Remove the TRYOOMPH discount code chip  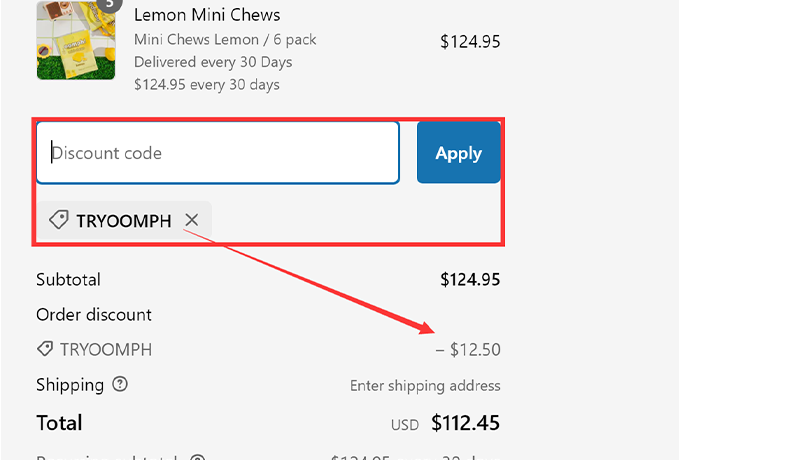click(x=192, y=220)
